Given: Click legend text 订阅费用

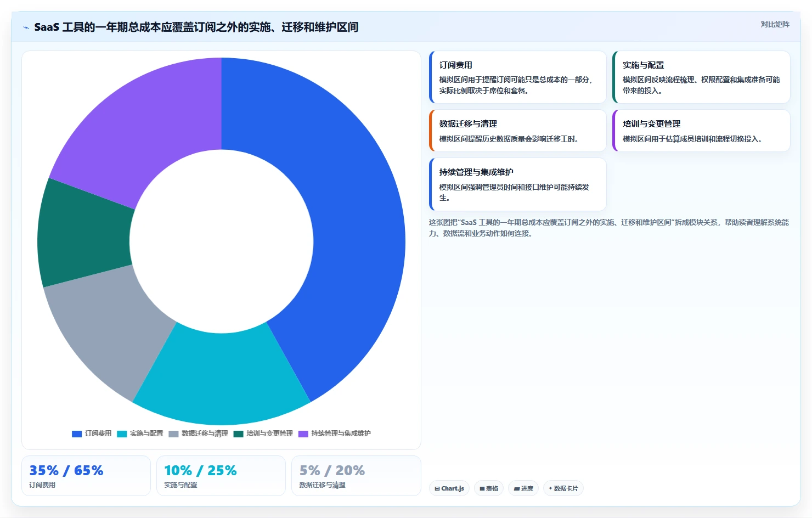Looking at the screenshot, I should pyautogui.click(x=98, y=433).
